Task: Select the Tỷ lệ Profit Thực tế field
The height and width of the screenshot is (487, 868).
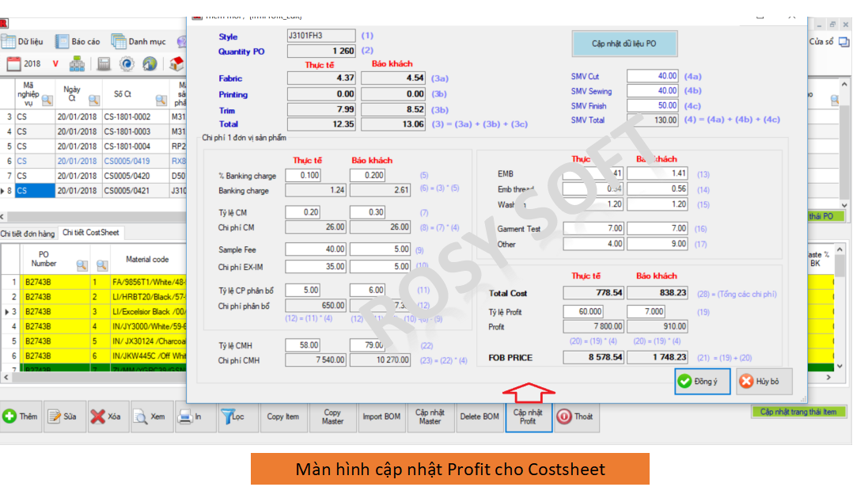Action: click(593, 312)
